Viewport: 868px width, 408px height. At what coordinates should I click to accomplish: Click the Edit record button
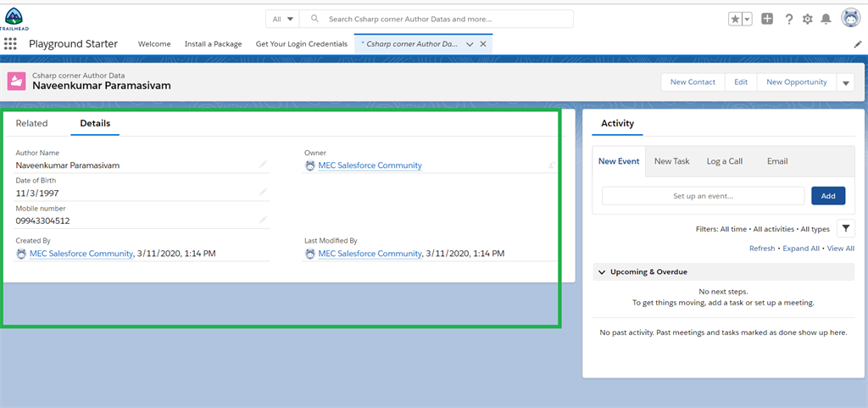[x=741, y=82]
